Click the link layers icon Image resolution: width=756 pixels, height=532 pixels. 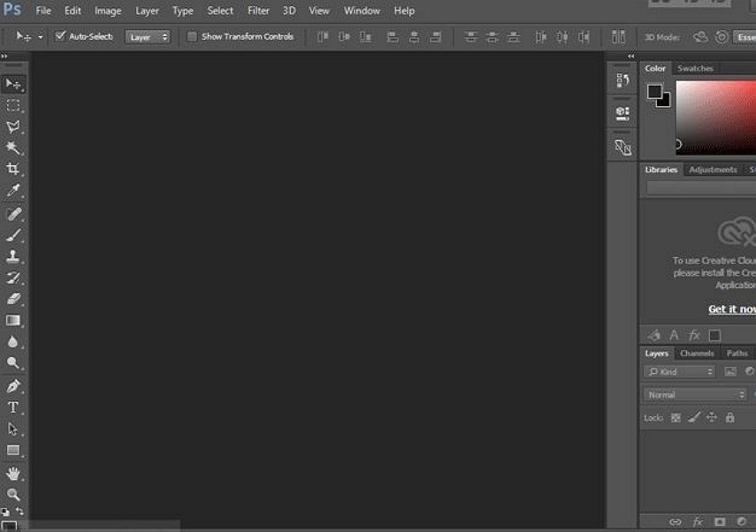point(675,522)
